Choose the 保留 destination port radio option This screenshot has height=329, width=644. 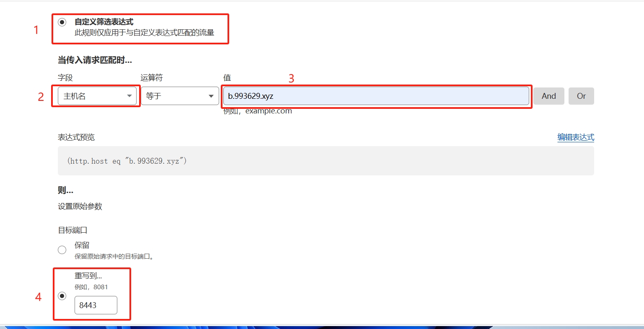[62, 250]
